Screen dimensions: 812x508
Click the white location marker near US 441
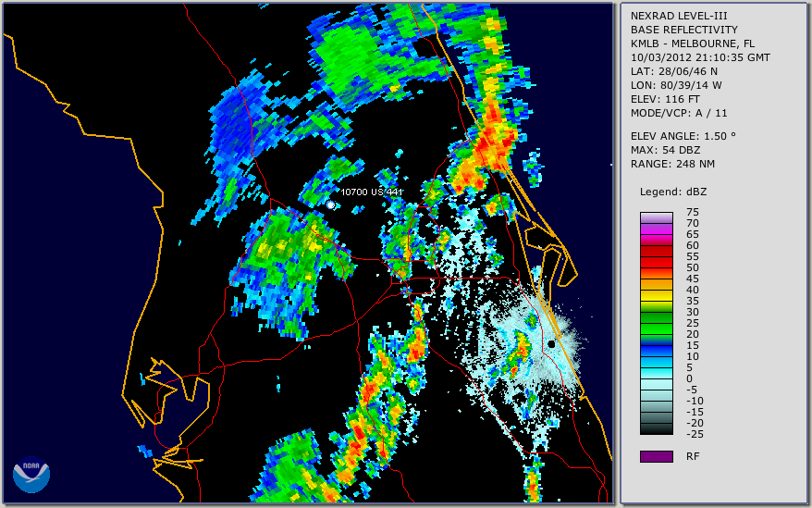click(331, 205)
